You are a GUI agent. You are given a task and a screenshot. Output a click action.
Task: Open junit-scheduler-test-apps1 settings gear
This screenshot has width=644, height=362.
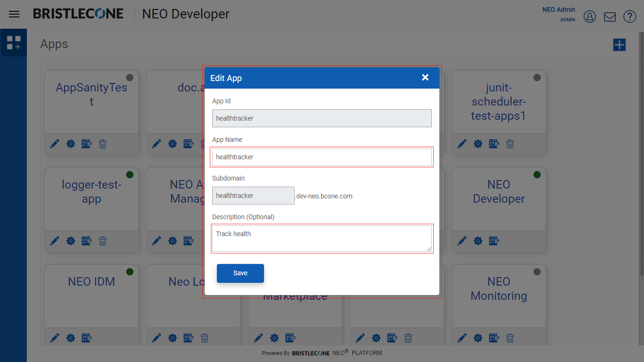click(478, 144)
